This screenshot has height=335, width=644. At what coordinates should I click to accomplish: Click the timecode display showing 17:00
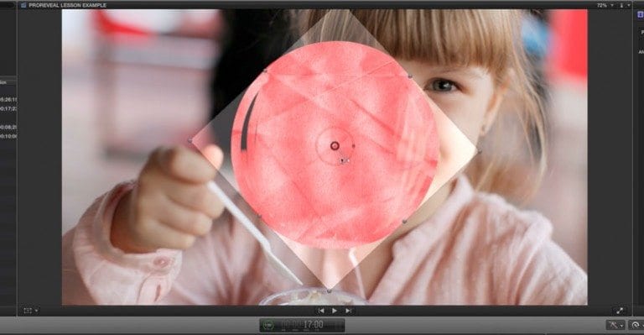(313, 325)
